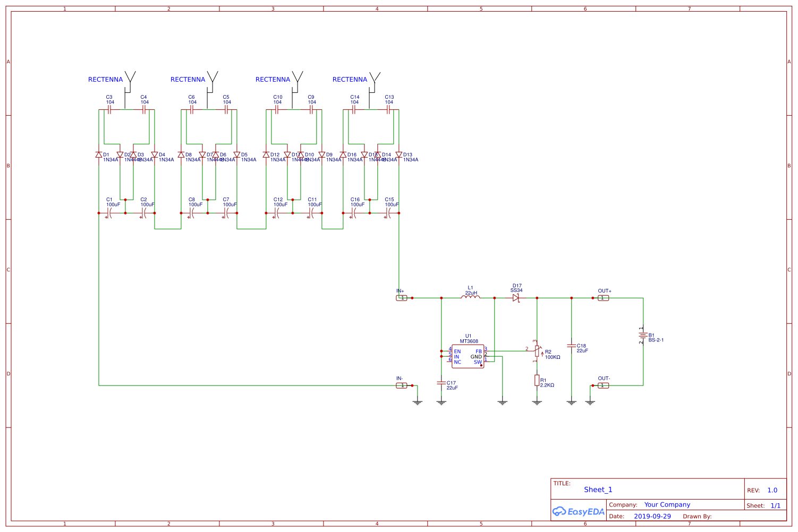This screenshot has width=798, height=532.
Task: Select the R2 100KΩ potentiometer
Action: (537, 351)
